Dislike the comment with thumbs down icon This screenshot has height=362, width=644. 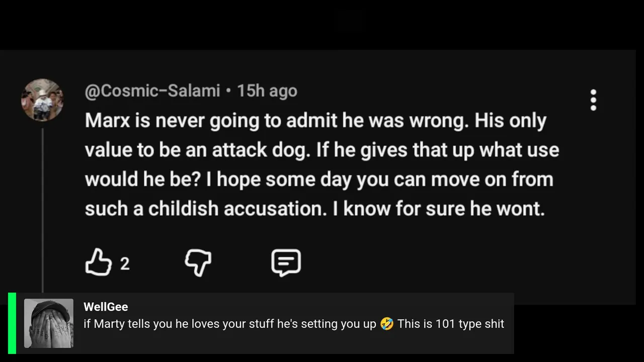click(198, 262)
